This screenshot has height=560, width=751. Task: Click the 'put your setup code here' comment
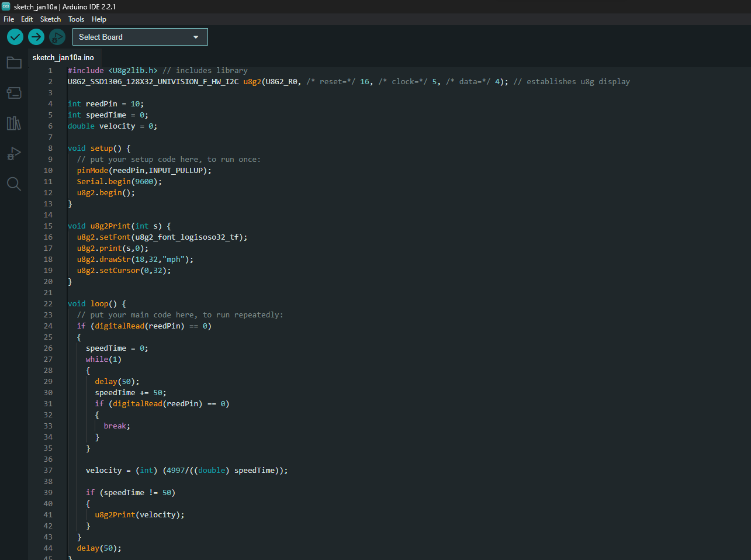169,159
